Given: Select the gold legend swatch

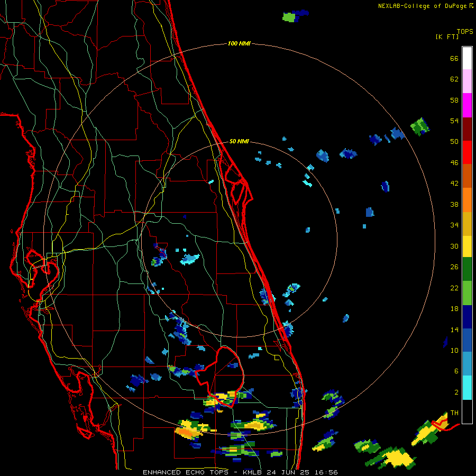Looking at the screenshot, I should point(467,223).
